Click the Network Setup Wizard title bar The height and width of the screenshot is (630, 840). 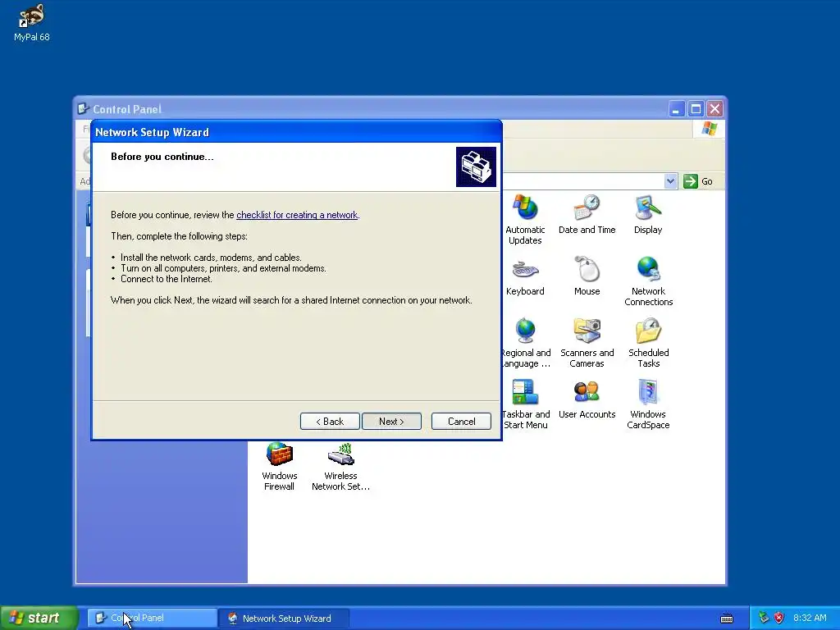click(296, 132)
